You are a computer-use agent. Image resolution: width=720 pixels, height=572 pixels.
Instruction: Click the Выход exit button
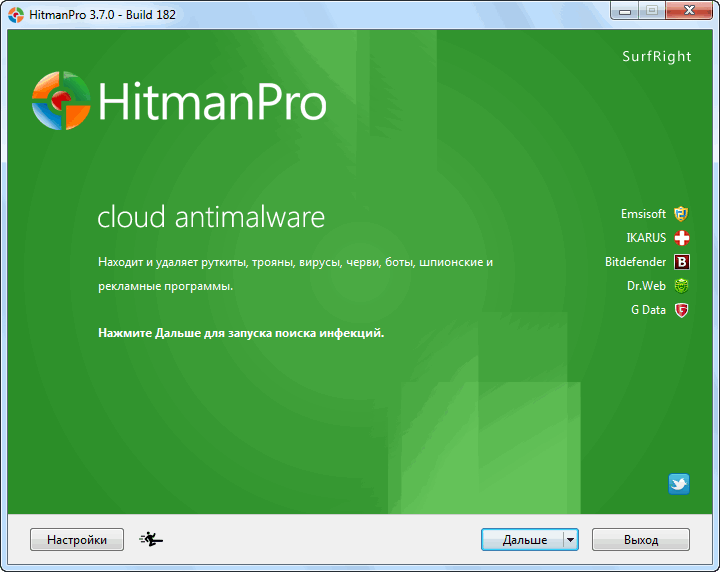click(641, 539)
